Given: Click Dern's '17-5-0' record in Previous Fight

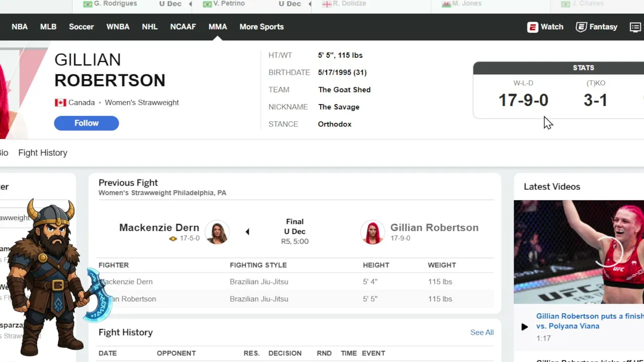Looking at the screenshot, I should (x=190, y=238).
